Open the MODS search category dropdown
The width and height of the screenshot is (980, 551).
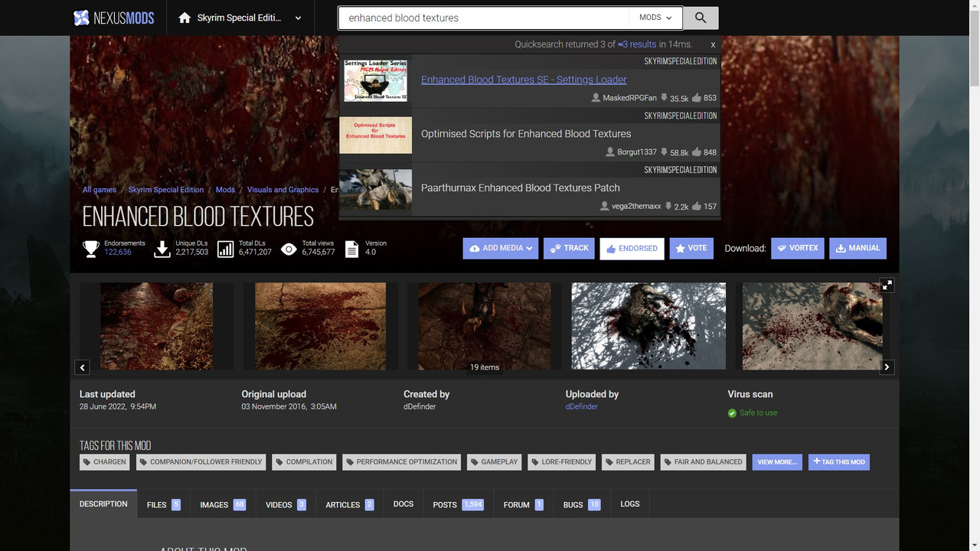click(x=655, y=18)
